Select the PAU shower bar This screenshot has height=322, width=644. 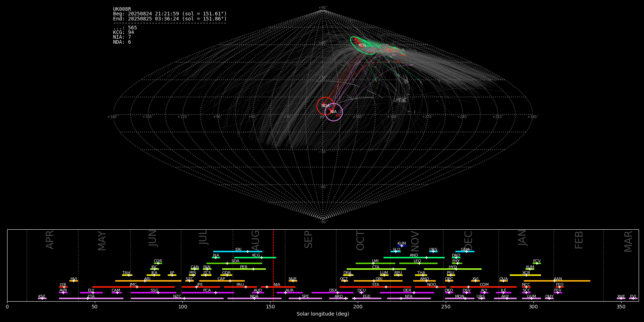click(x=240, y=287)
